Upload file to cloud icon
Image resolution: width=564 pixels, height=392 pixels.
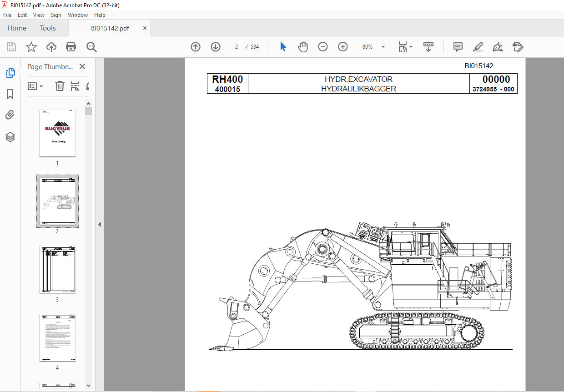pyautogui.click(x=51, y=47)
